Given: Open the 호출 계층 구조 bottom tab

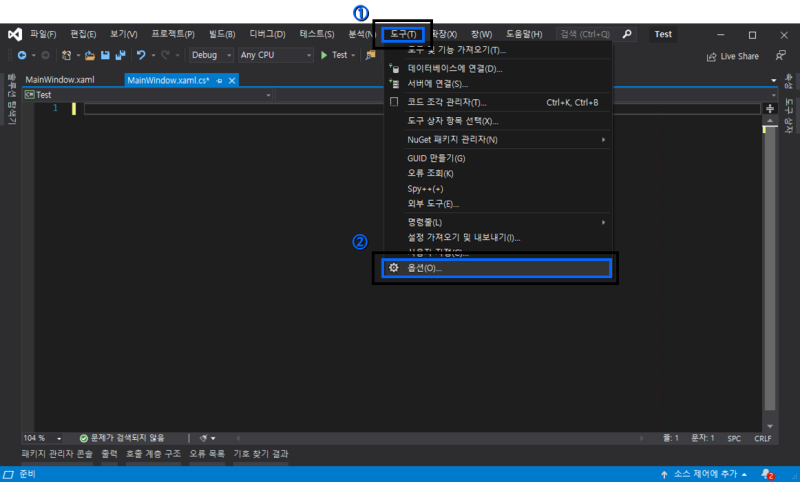Looking at the screenshot, I should [x=154, y=453].
